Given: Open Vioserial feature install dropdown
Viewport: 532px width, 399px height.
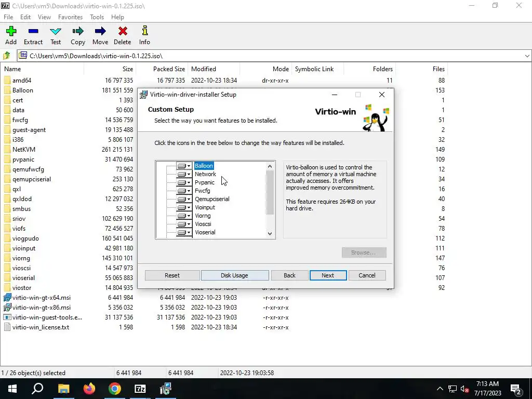Looking at the screenshot, I should tap(184, 232).
